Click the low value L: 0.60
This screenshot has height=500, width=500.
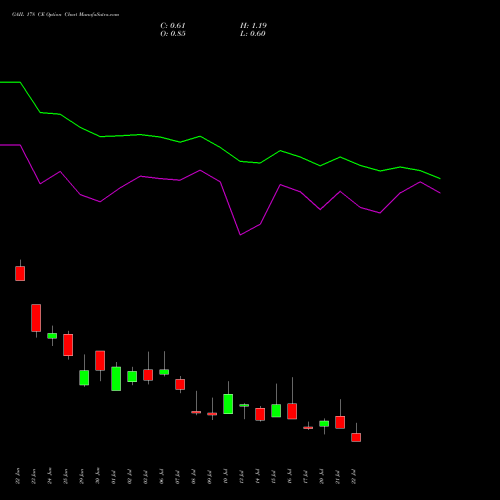253,34
